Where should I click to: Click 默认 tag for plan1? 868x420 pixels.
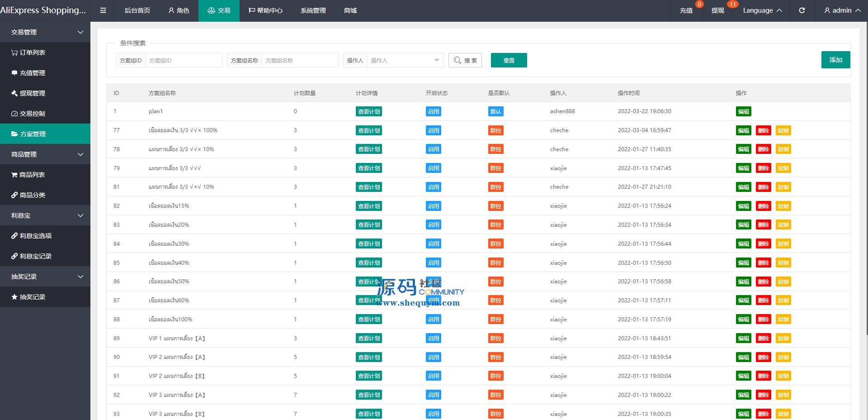point(496,111)
